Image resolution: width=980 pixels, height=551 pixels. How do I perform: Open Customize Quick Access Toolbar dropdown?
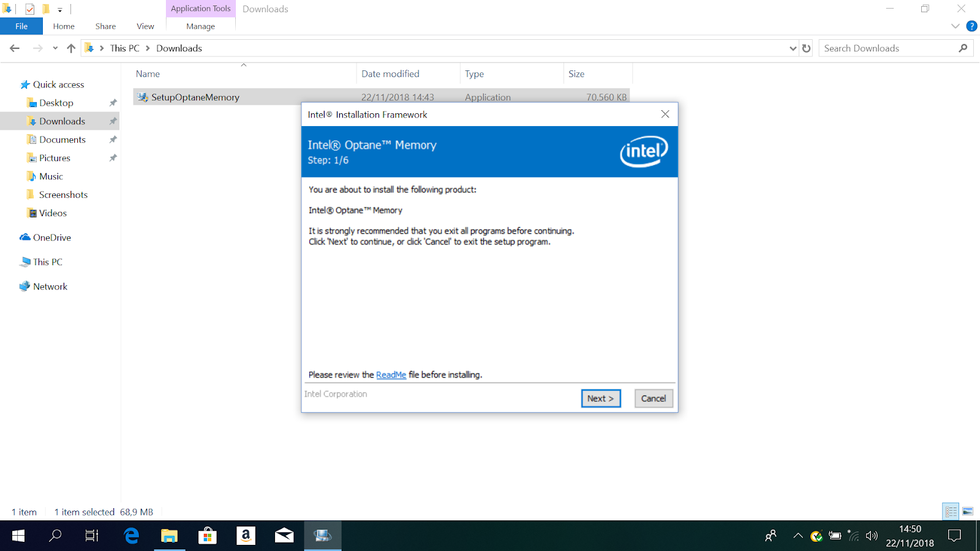[x=60, y=10]
